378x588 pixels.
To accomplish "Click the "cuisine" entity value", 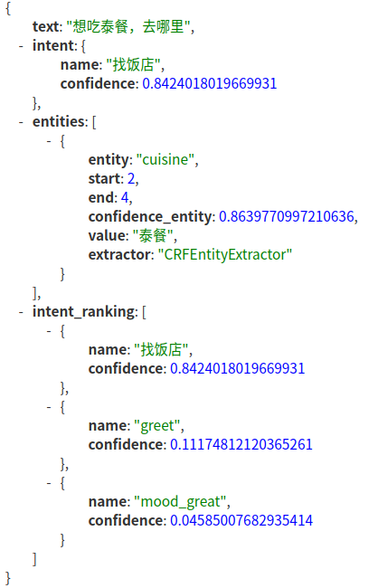I will 165,160.
